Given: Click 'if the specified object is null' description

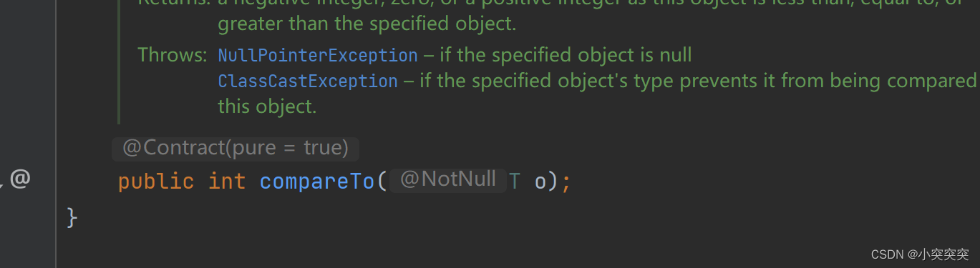Looking at the screenshot, I should [566, 56].
